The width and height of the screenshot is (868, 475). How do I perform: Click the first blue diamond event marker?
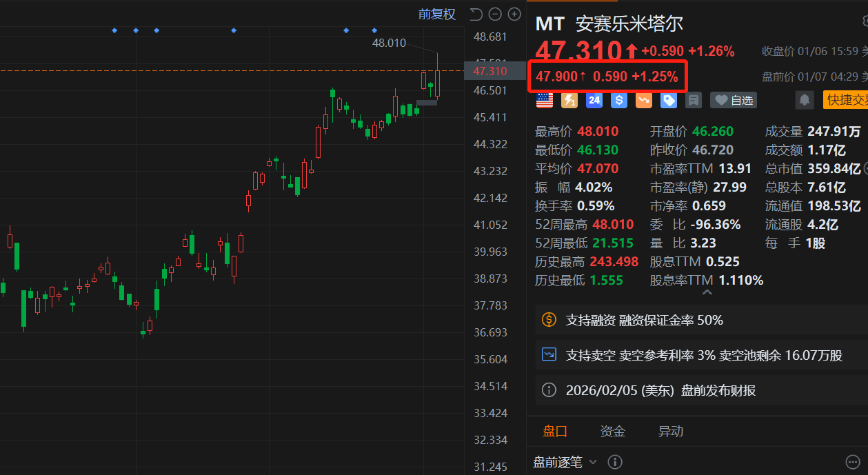[x=114, y=30]
